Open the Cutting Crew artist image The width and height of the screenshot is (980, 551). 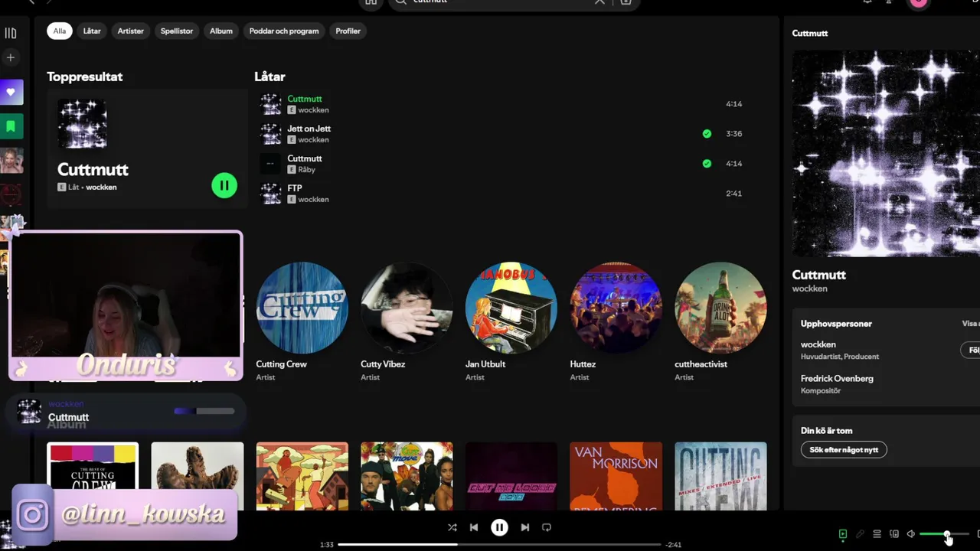pyautogui.click(x=302, y=308)
